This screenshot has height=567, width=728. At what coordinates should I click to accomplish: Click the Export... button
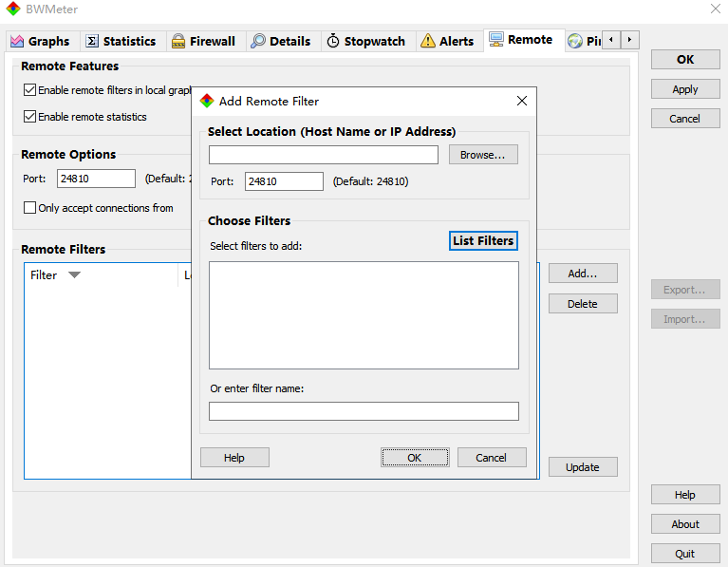(685, 290)
